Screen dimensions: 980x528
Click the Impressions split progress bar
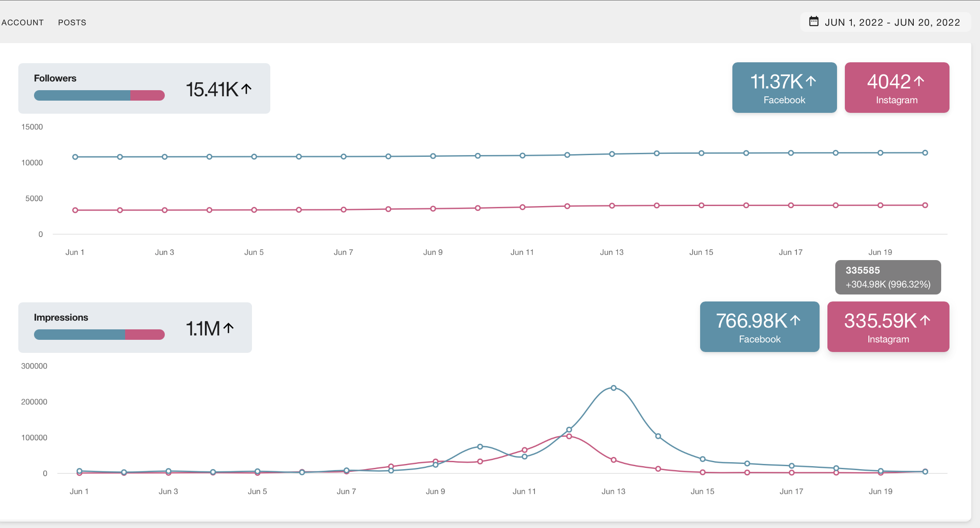[x=99, y=335]
